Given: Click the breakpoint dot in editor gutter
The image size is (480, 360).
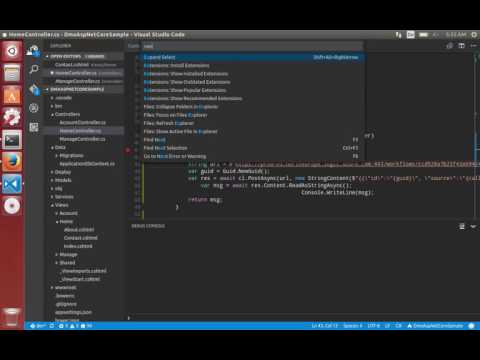Looking at the screenshot, I should [128, 150].
